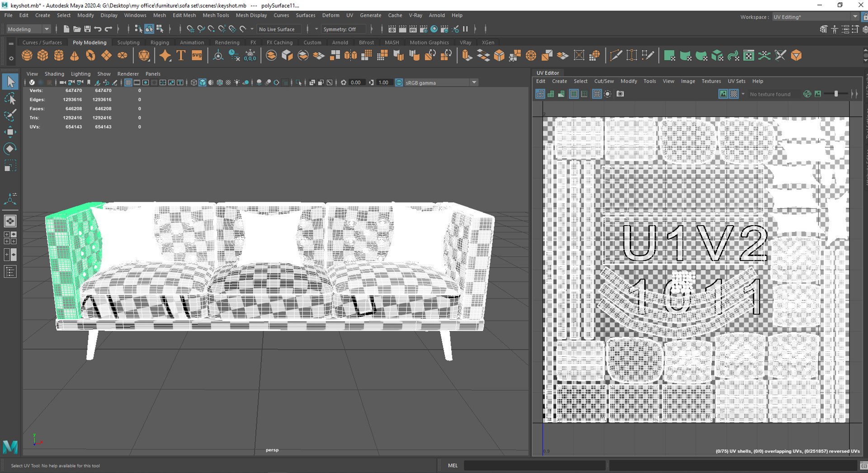Adjust the UV Editor dim image slider
868x473 pixels.
[x=836, y=94]
